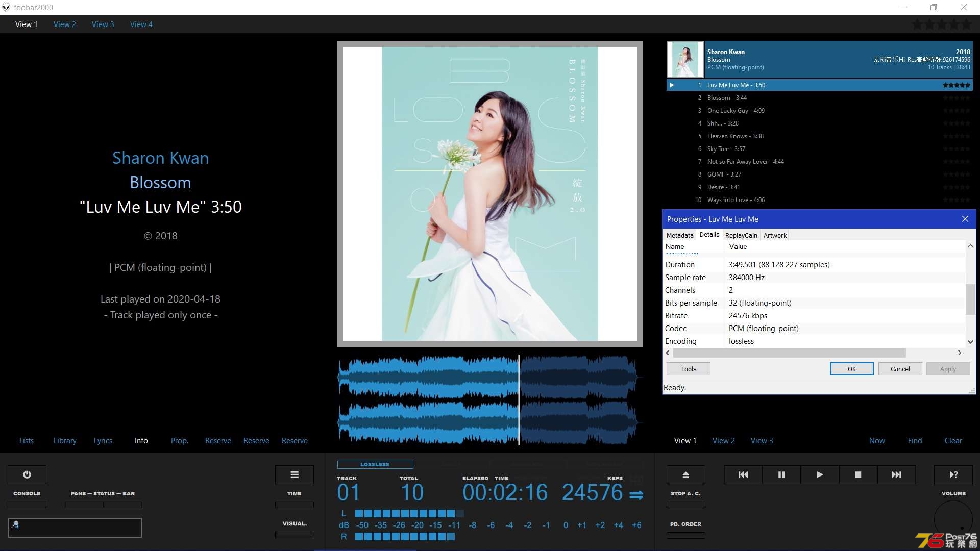
Task: Click the Bitrate row in Properties
Action: (x=814, y=316)
